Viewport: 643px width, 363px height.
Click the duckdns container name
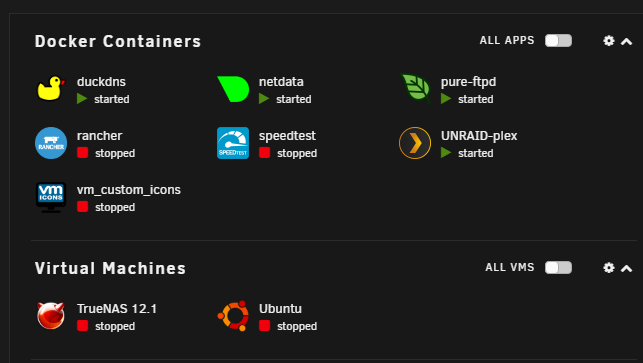(101, 82)
